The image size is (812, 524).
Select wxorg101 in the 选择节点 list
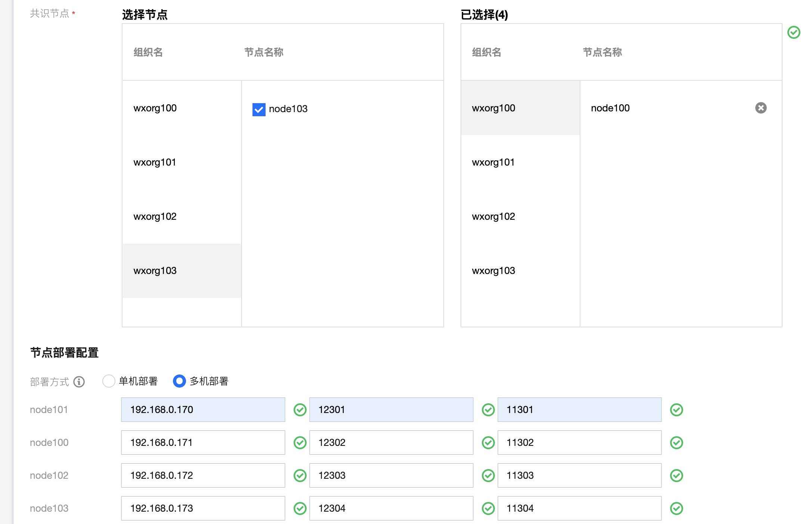click(x=155, y=163)
